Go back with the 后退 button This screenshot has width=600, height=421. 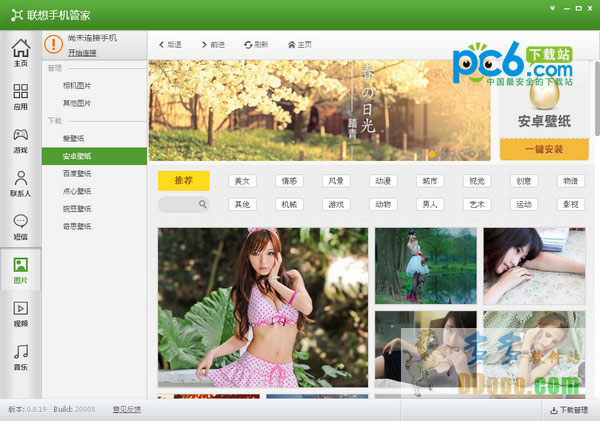pos(170,45)
